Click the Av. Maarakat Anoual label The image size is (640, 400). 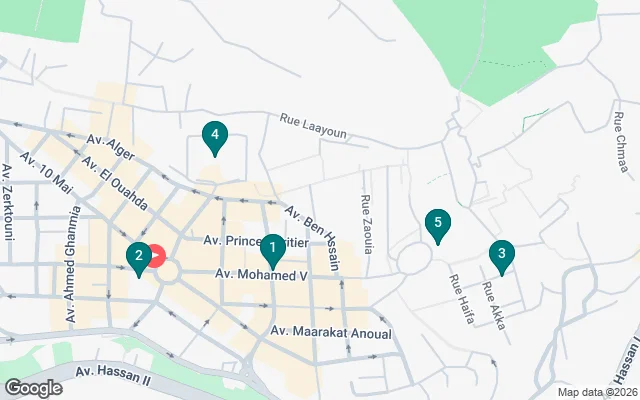(331, 333)
